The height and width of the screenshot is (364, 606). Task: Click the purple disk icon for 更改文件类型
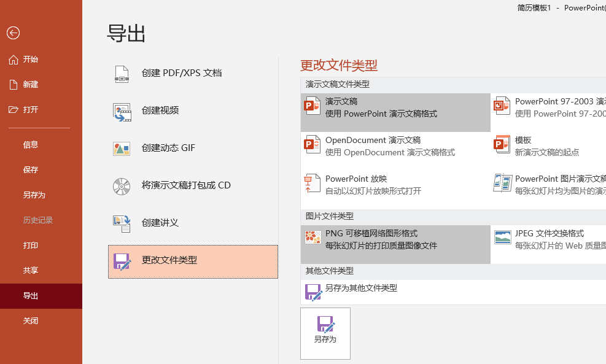(x=122, y=261)
